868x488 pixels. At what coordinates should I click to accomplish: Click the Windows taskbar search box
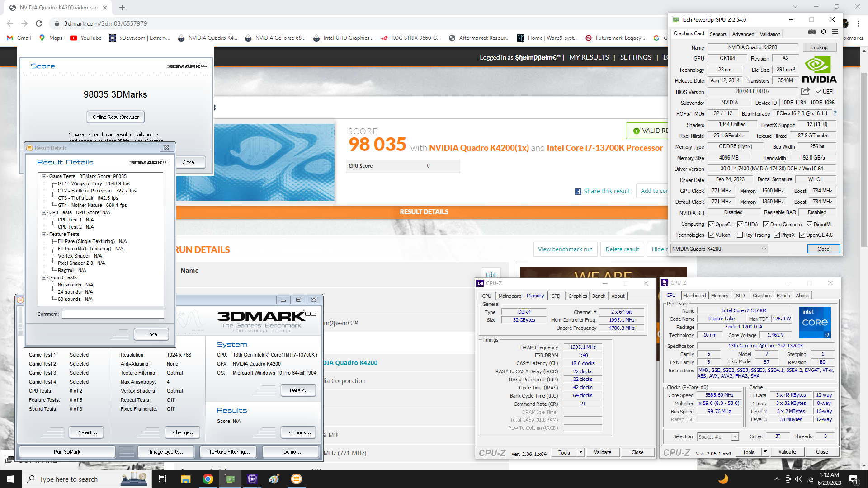click(86, 479)
